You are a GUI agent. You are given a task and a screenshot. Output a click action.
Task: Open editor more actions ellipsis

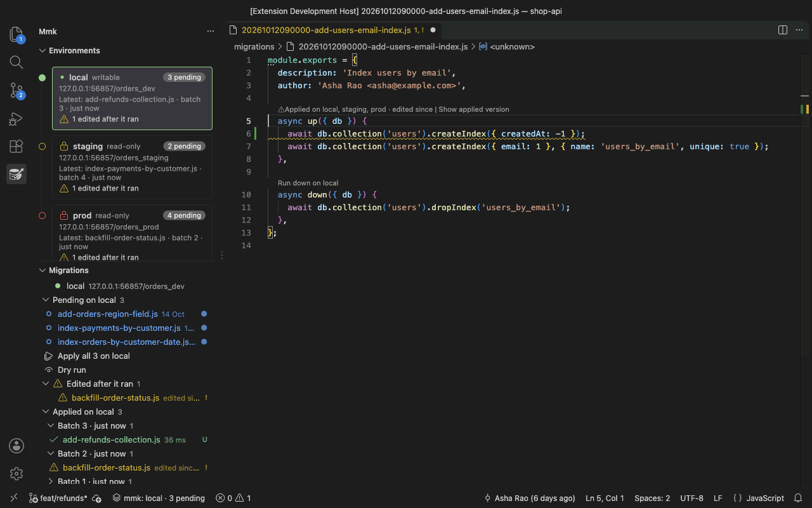click(799, 30)
